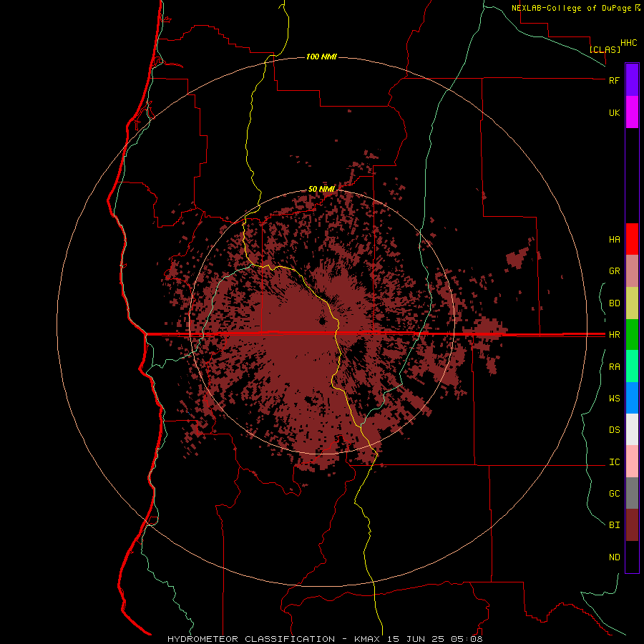
Task: Click the RA light green legend swatch
Action: pos(632,366)
